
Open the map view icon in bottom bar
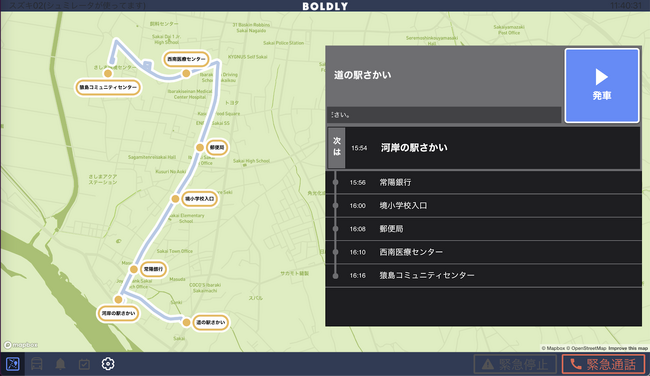click(x=12, y=364)
